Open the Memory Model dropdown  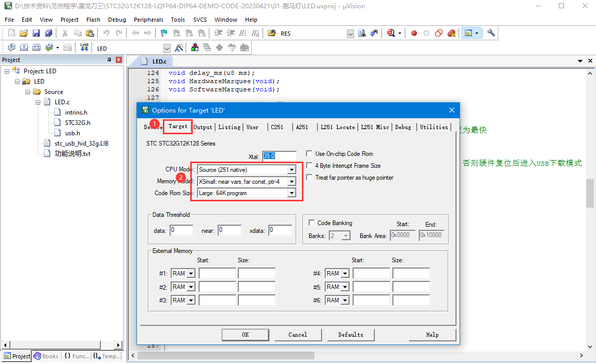[x=292, y=181]
